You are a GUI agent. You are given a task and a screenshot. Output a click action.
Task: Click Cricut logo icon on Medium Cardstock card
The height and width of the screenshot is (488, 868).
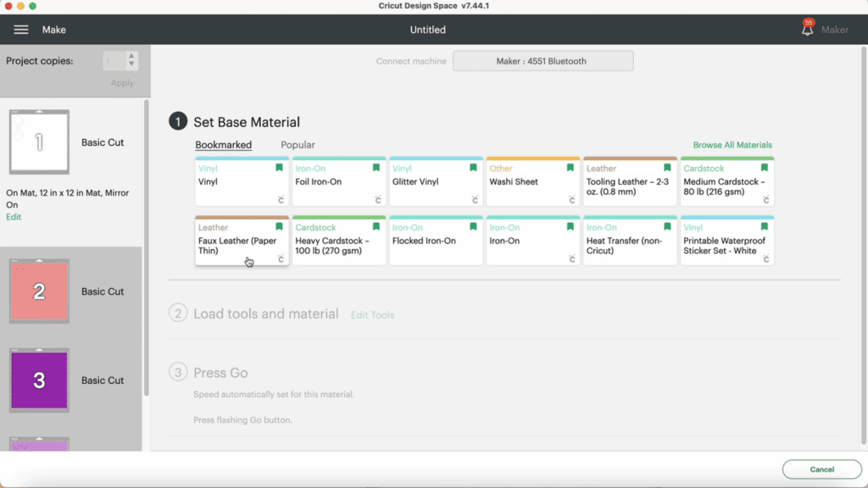[765, 200]
